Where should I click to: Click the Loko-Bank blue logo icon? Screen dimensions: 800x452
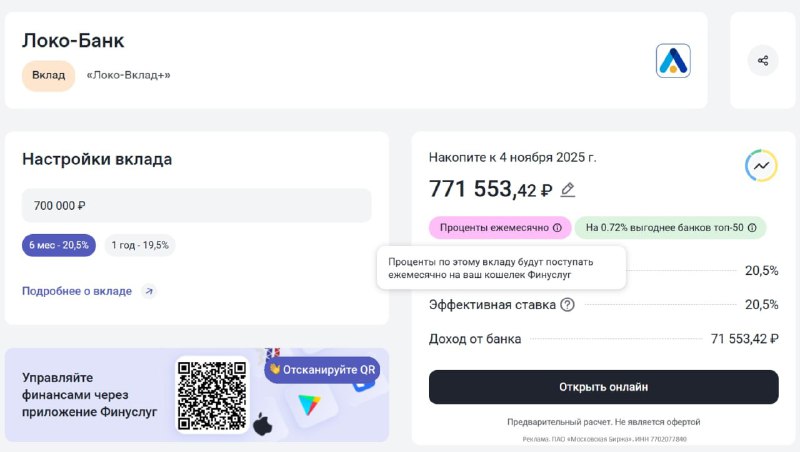[673, 61]
